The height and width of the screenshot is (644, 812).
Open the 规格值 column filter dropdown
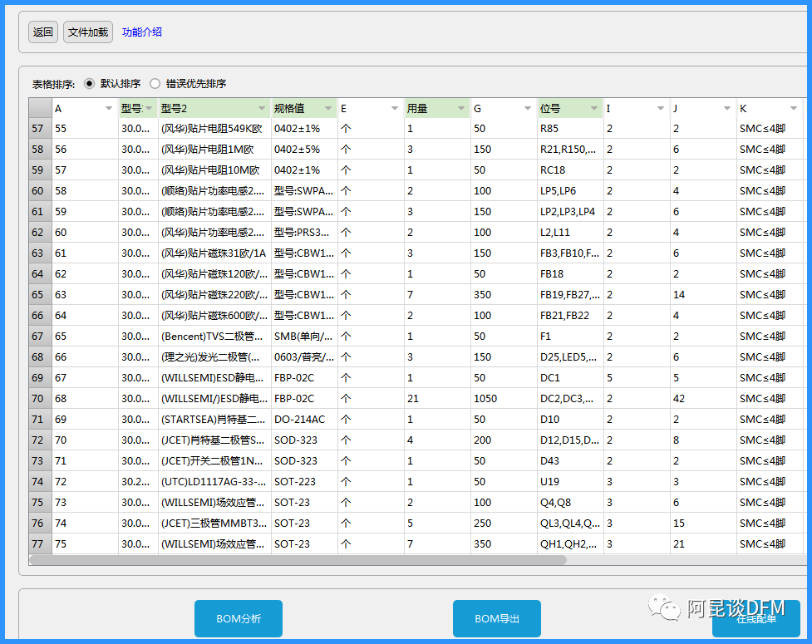click(x=327, y=108)
